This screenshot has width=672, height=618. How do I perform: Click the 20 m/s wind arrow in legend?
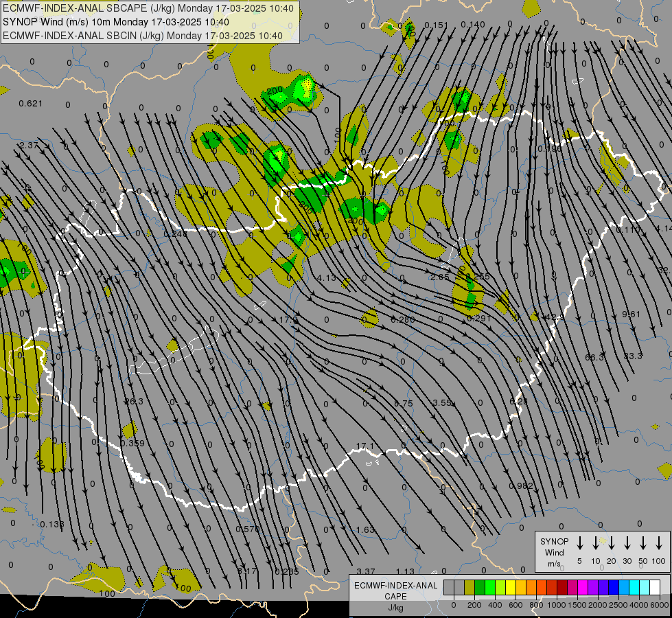611,543
